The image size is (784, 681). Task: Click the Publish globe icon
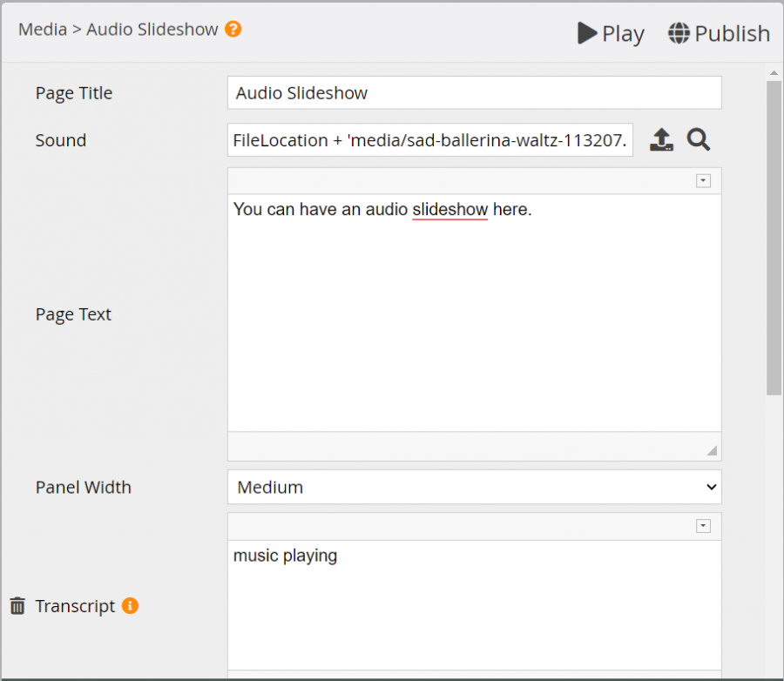point(677,33)
